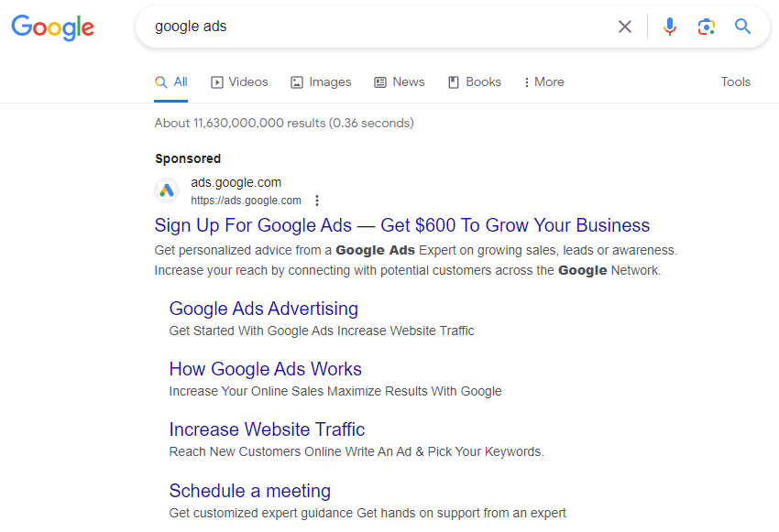Open Google Lens camera icon
Screen dimensions: 779x532
tap(706, 27)
